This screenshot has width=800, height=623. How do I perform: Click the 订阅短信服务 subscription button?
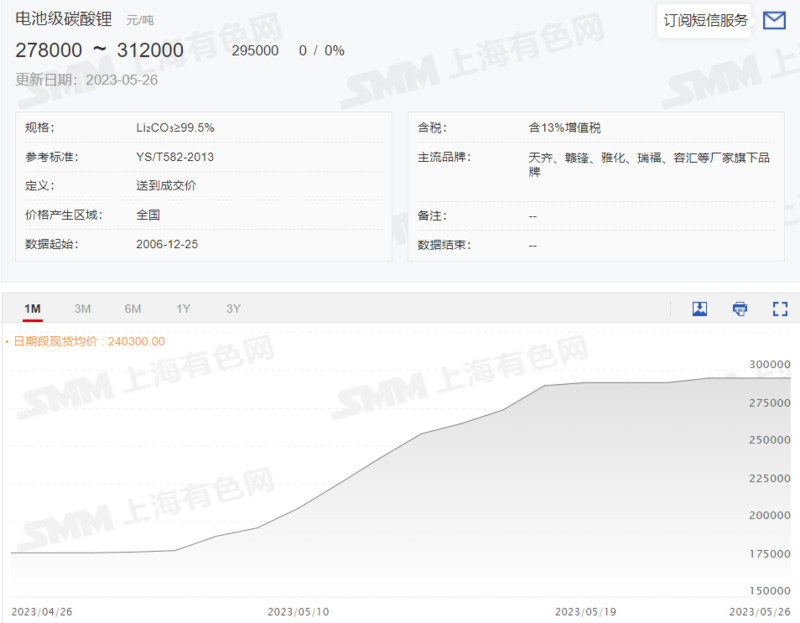pos(703,20)
